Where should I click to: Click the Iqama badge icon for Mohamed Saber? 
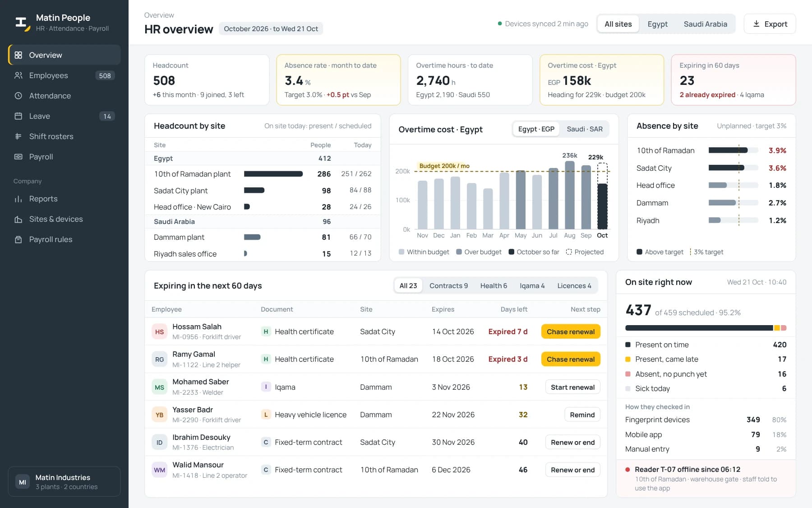point(266,387)
